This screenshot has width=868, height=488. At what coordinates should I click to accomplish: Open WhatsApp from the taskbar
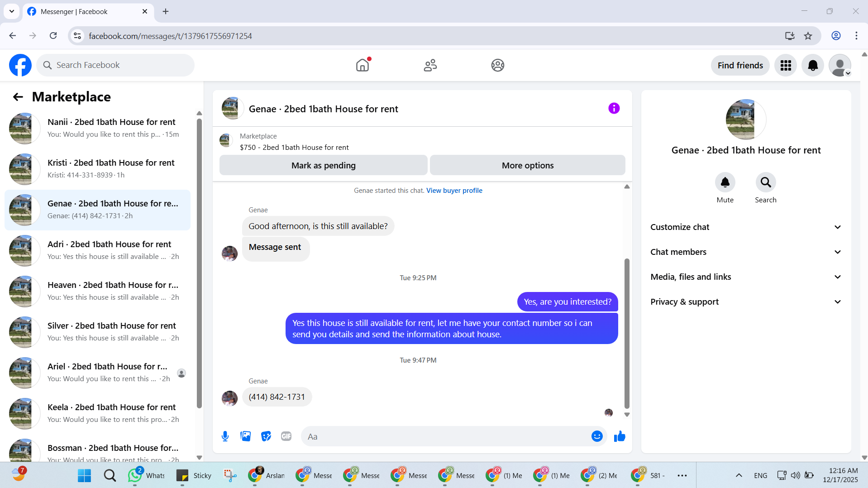point(146,475)
